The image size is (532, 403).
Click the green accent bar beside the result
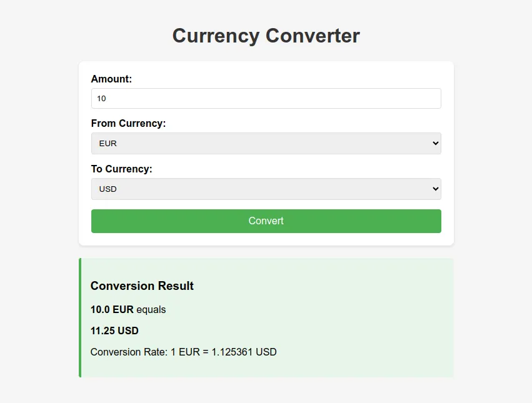[x=80, y=317]
